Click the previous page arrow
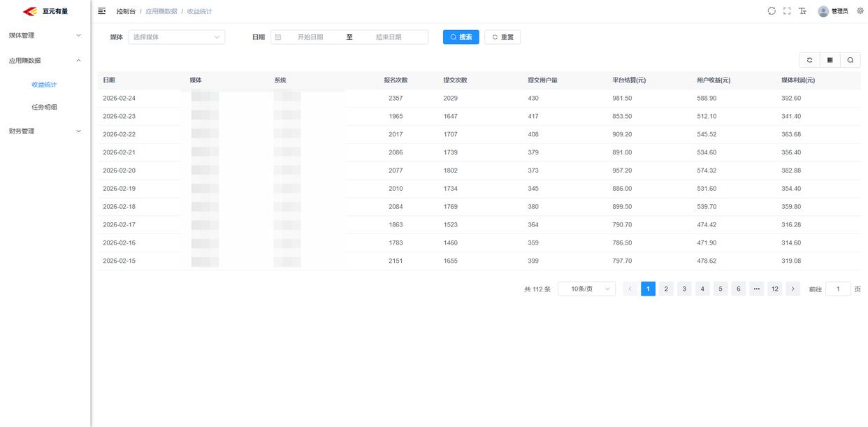The width and height of the screenshot is (868, 427). [630, 289]
